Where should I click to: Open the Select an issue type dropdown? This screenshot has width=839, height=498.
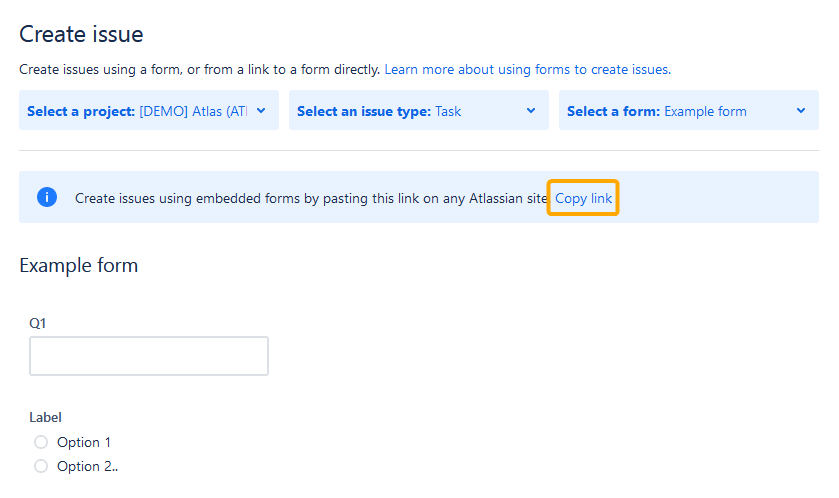point(418,110)
